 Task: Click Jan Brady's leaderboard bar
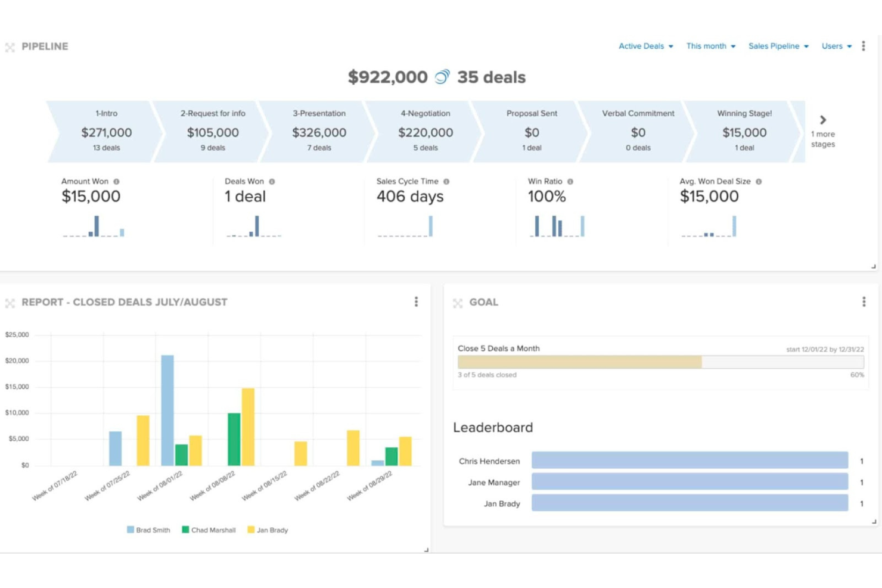(690, 503)
